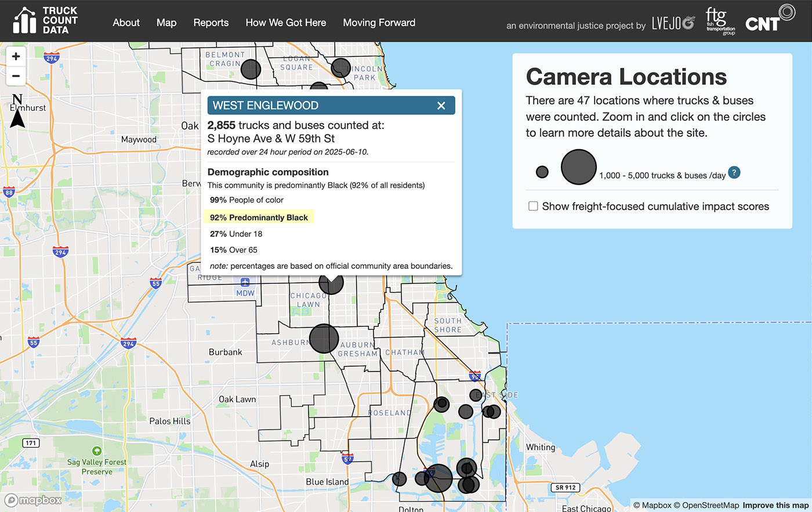Open the LVEJO logo link
The image size is (812, 512).
[672, 22]
